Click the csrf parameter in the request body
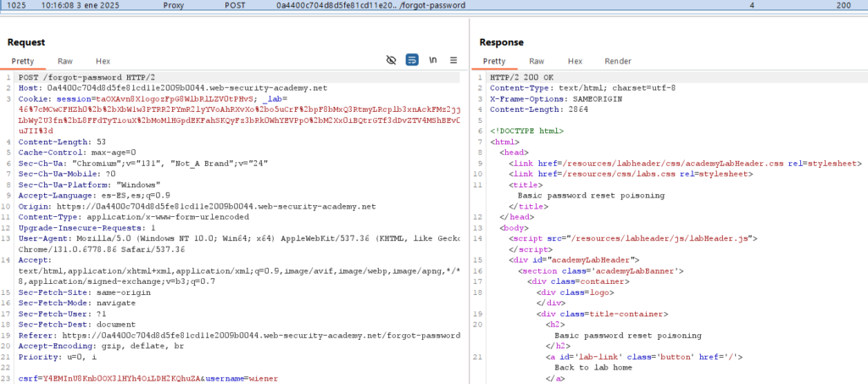 (110, 378)
